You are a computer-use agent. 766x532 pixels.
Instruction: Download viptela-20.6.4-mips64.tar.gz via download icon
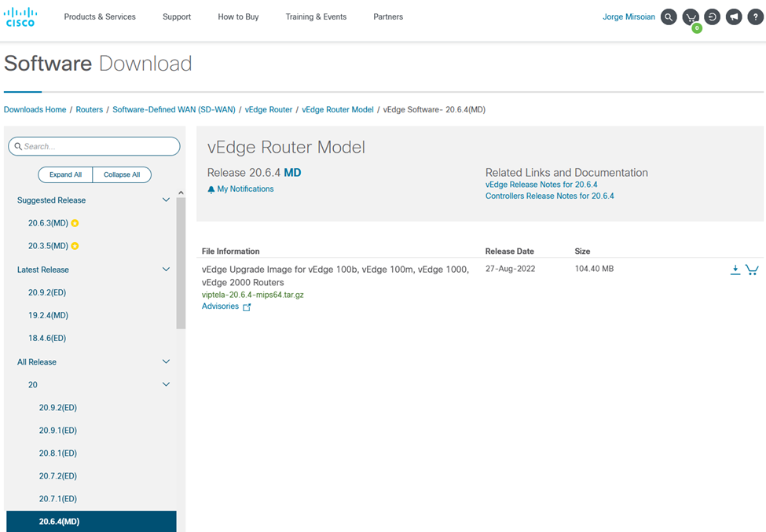pos(735,269)
